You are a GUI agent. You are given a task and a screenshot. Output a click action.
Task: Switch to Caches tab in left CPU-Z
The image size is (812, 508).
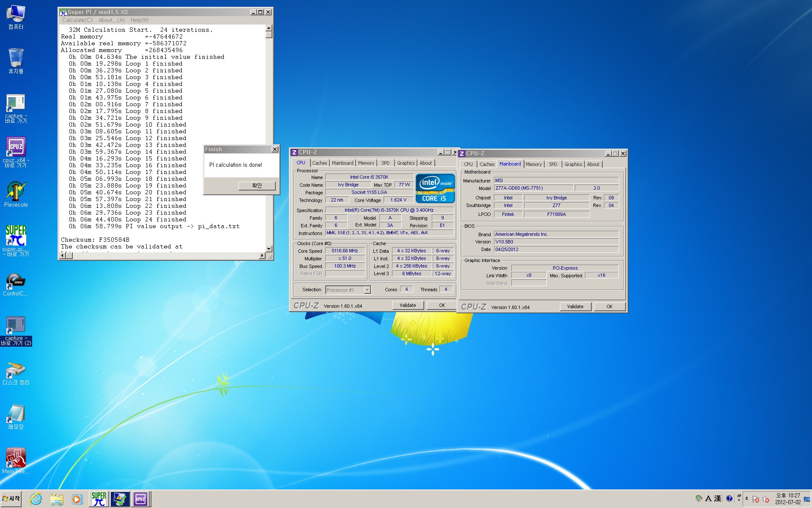(320, 163)
